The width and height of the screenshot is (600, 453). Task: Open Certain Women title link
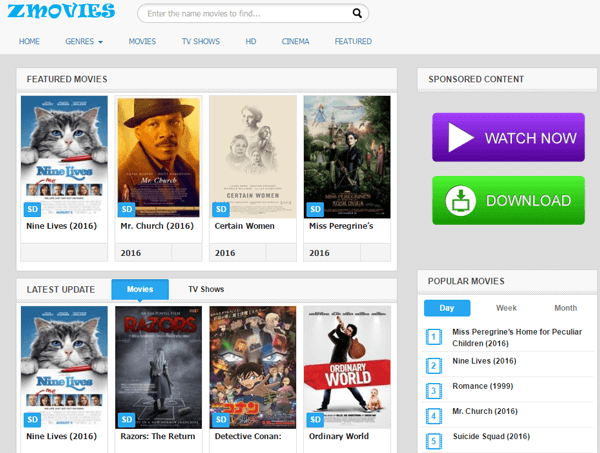[x=245, y=226]
